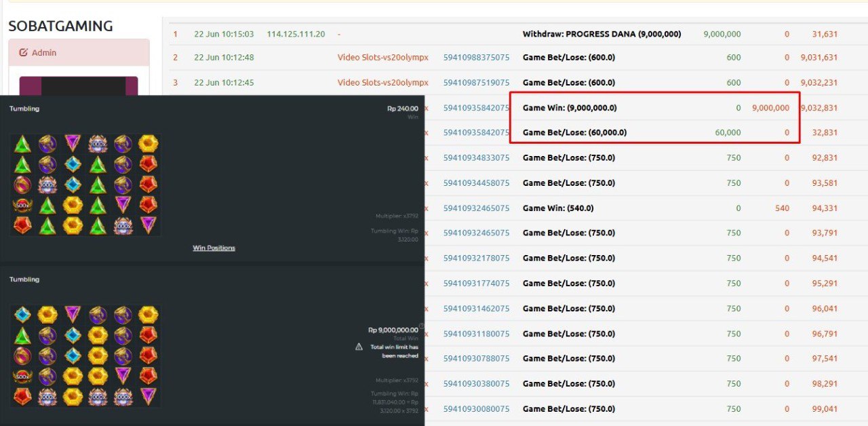Select the timestamp 22 Jun 10:12:48
The width and height of the screenshot is (868, 426).
click(x=224, y=58)
